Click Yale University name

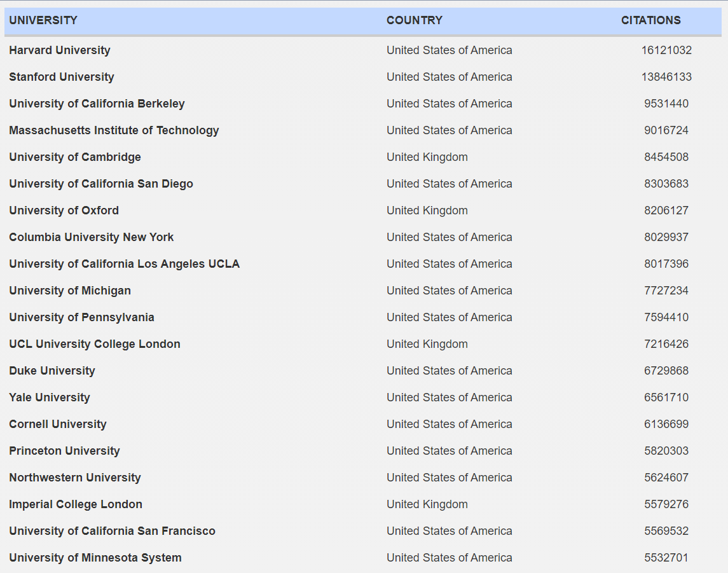[49, 397]
